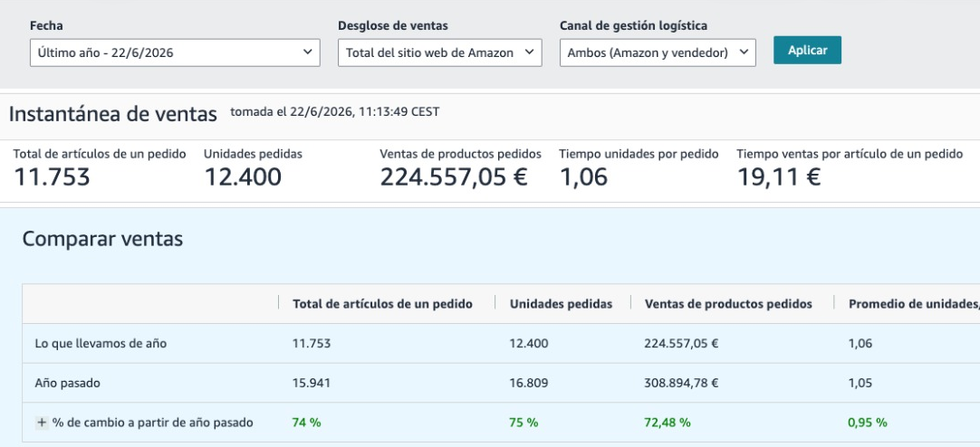Viewport: 980px width, 447px height.
Task: Click the large 1,06 snapshot value
Action: pyautogui.click(x=583, y=178)
